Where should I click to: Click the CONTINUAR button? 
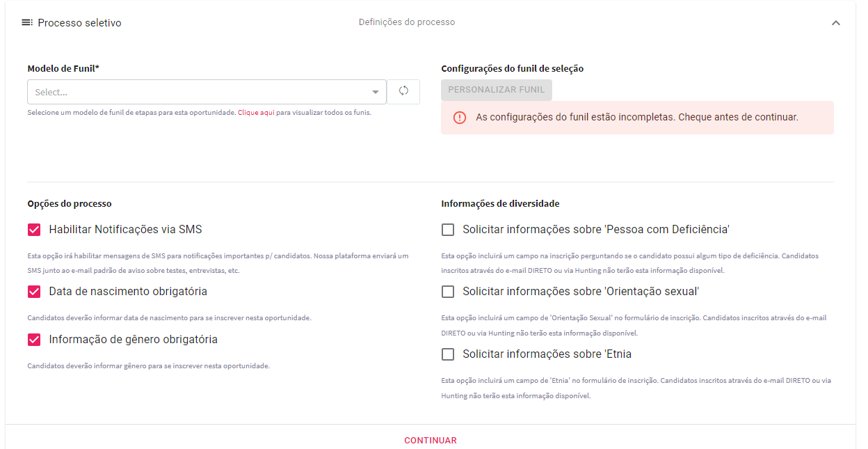[x=431, y=441]
